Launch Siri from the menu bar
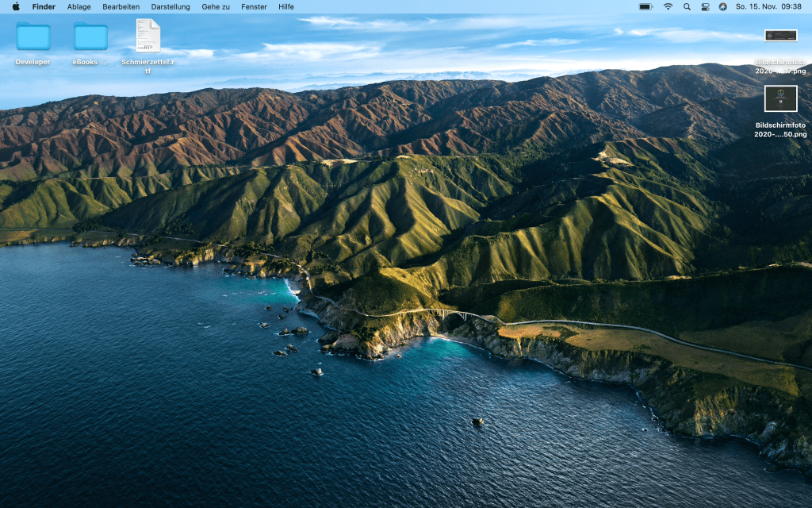 722,6
